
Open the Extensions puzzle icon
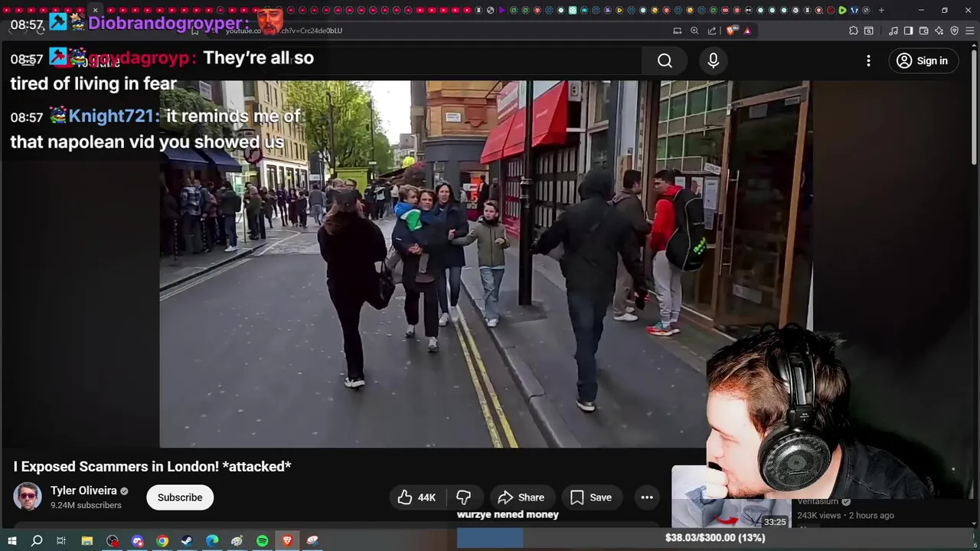tap(854, 31)
